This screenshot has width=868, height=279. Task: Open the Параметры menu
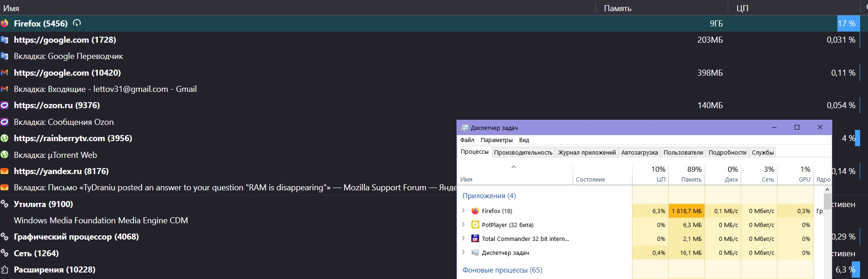pos(496,140)
